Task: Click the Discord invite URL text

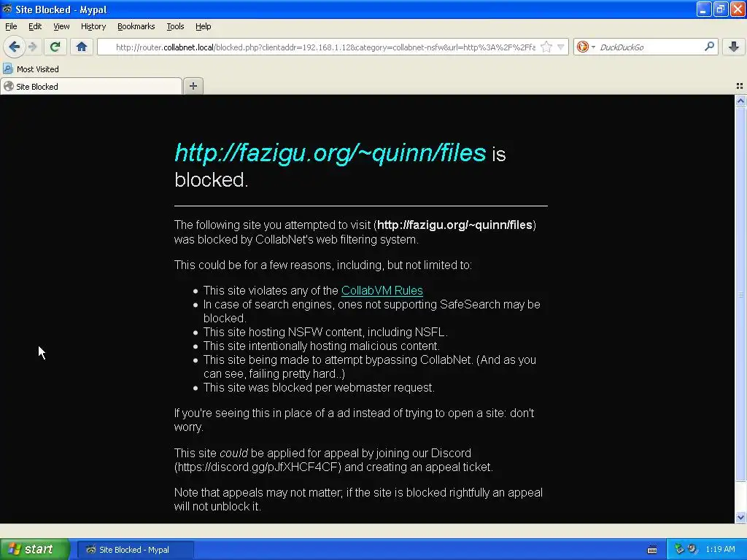Action: pos(258,467)
